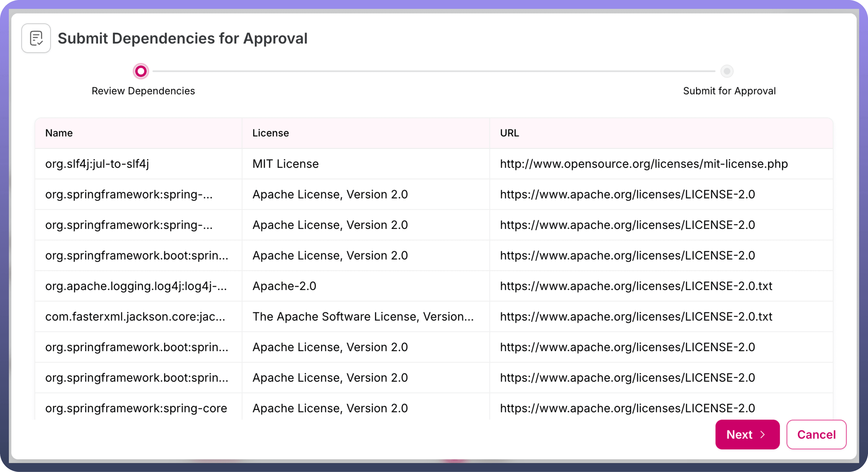
Task: Open the mit-license.php URL
Action: [x=644, y=164]
